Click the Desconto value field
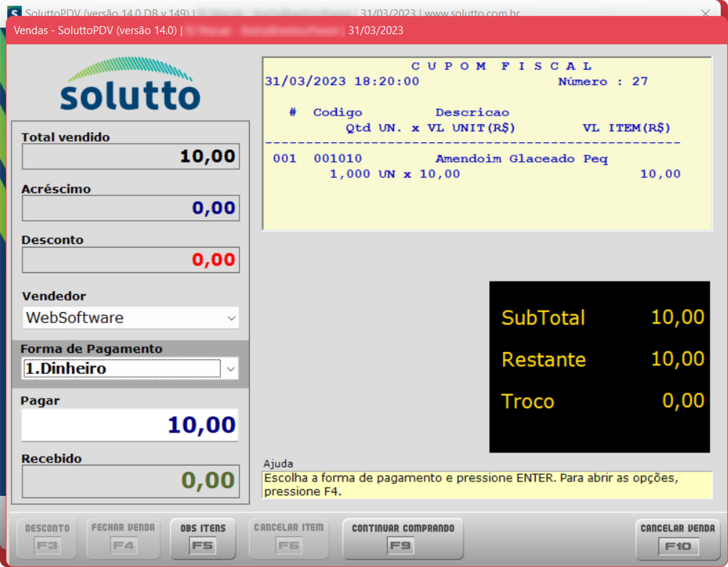The image size is (728, 567). tap(131, 260)
